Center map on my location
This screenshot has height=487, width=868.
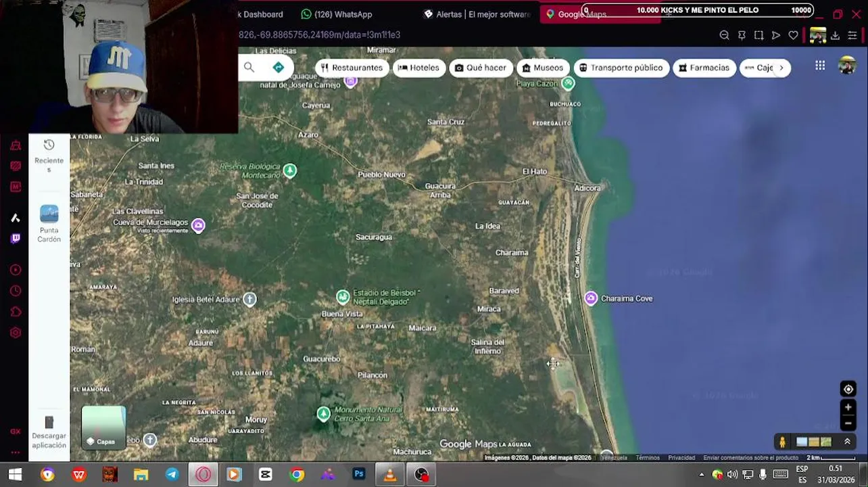click(848, 389)
